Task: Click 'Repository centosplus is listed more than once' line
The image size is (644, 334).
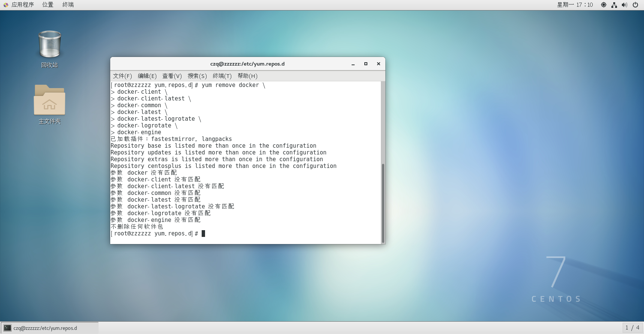Action: pos(224,166)
